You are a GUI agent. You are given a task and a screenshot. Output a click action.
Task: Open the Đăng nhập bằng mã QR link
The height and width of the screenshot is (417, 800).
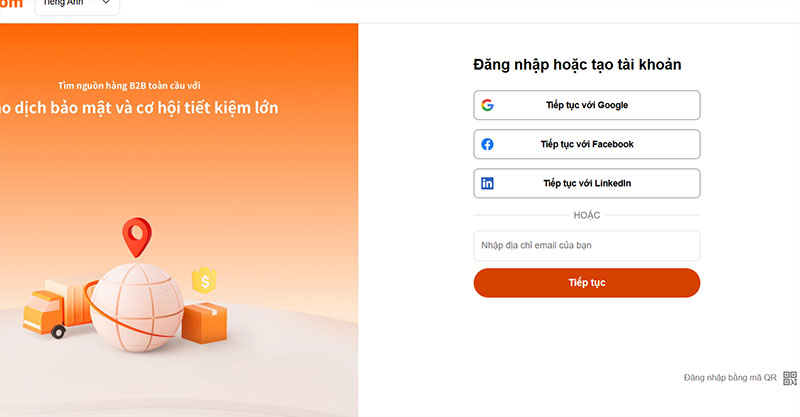[729, 378]
